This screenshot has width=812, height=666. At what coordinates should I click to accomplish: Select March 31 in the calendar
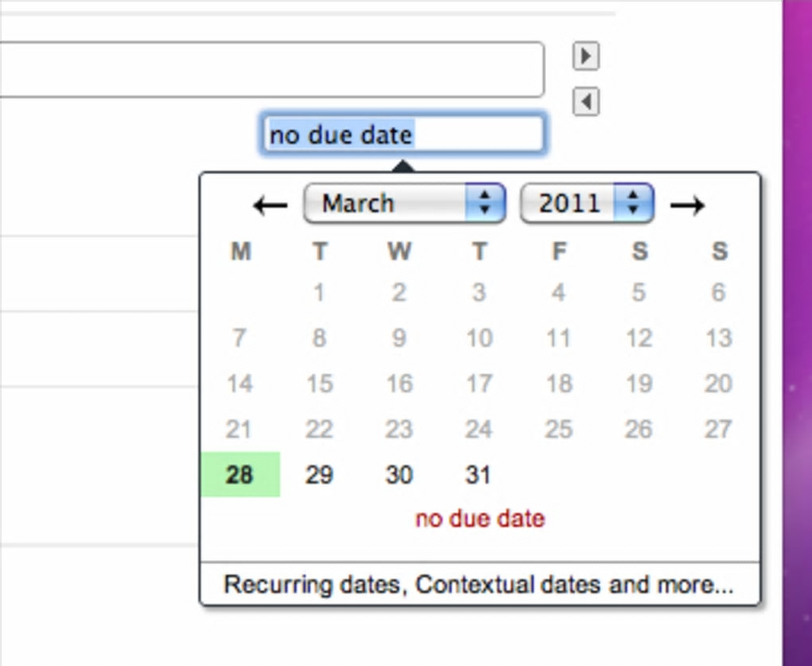pos(478,475)
